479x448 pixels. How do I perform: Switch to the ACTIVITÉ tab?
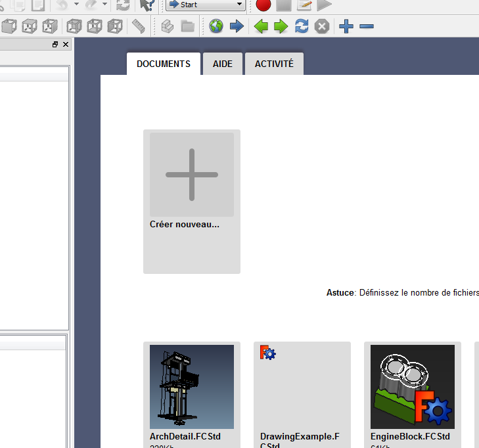[x=274, y=64]
